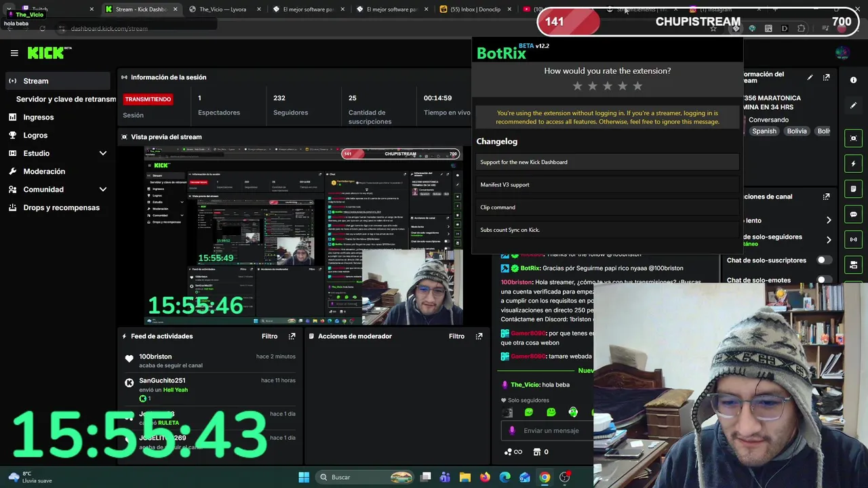Screen dimensions: 868x488
Task: Open Filtro for Acciones de moderador
Action: coord(456,336)
